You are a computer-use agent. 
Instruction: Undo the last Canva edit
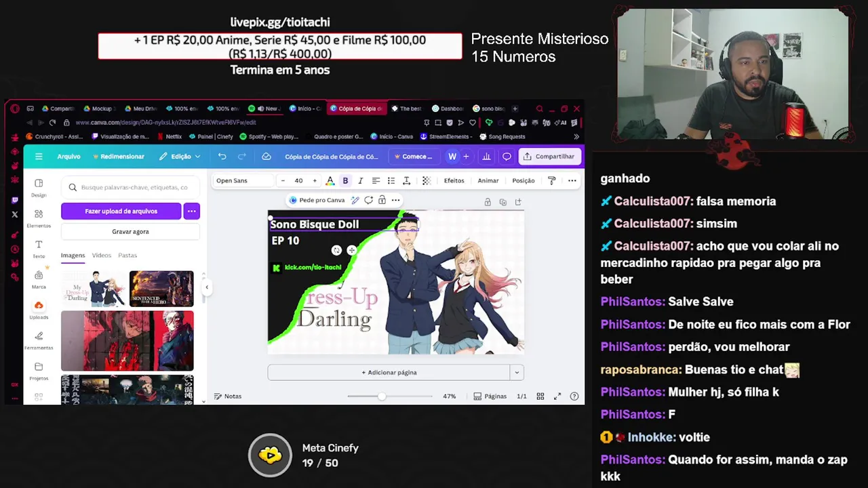pyautogui.click(x=222, y=157)
